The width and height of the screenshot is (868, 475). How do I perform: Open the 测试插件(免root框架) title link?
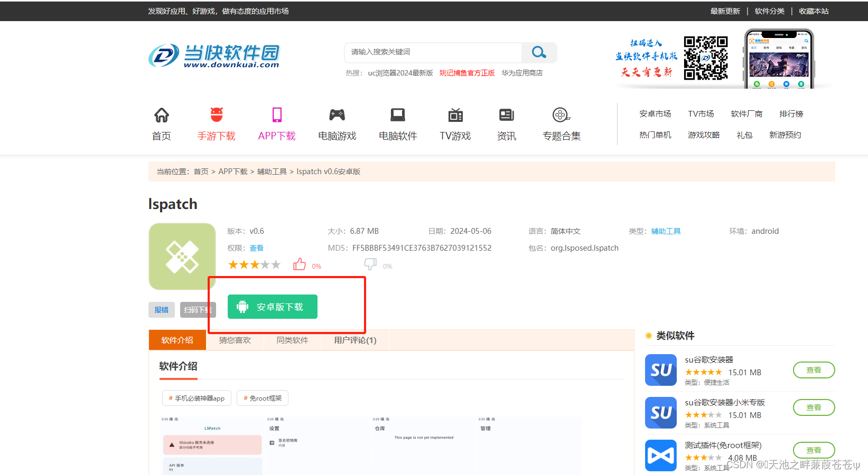tap(723, 445)
